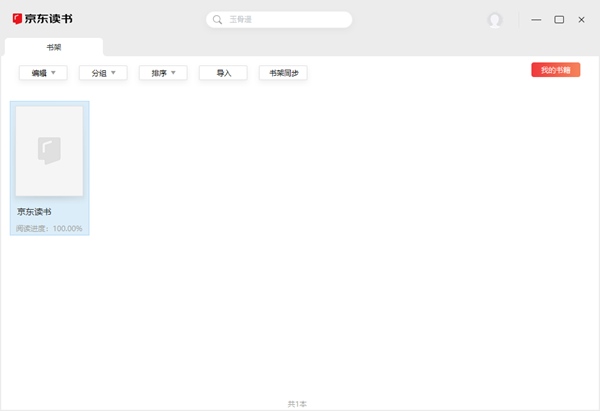The height and width of the screenshot is (411, 600).
Task: Click the 共1本 count in footer
Action: (297, 403)
